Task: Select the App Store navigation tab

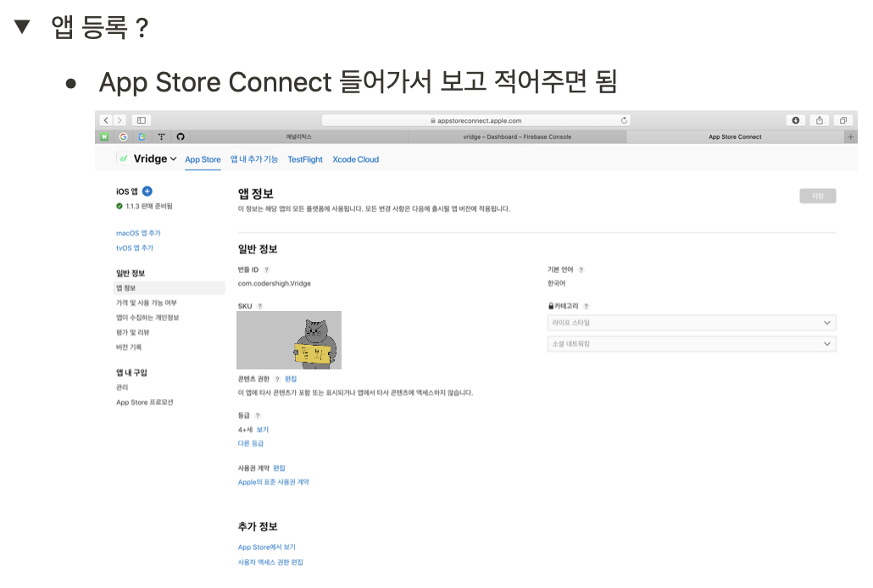Action: tap(203, 159)
